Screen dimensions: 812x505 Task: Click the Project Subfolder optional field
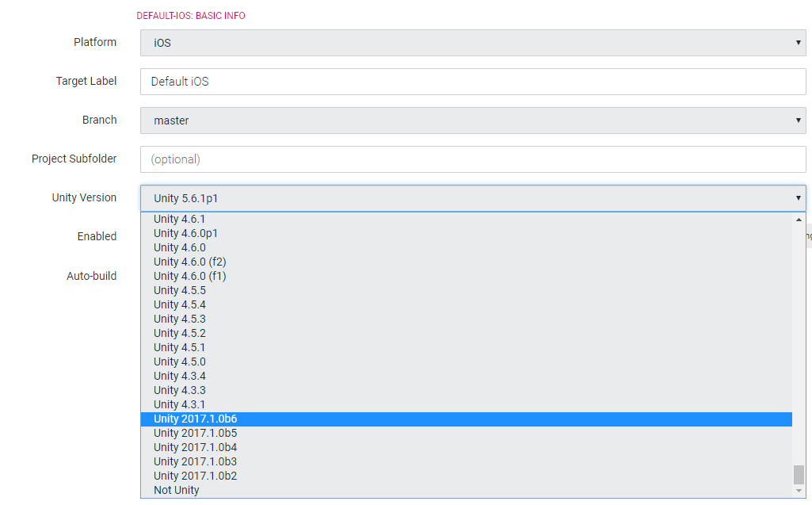[x=473, y=159]
